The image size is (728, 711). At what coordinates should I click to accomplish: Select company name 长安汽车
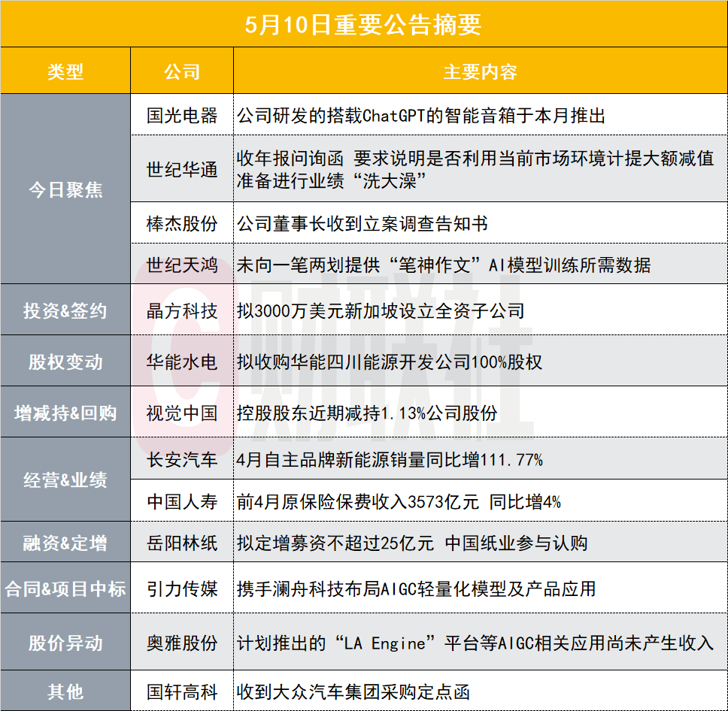[182, 459]
